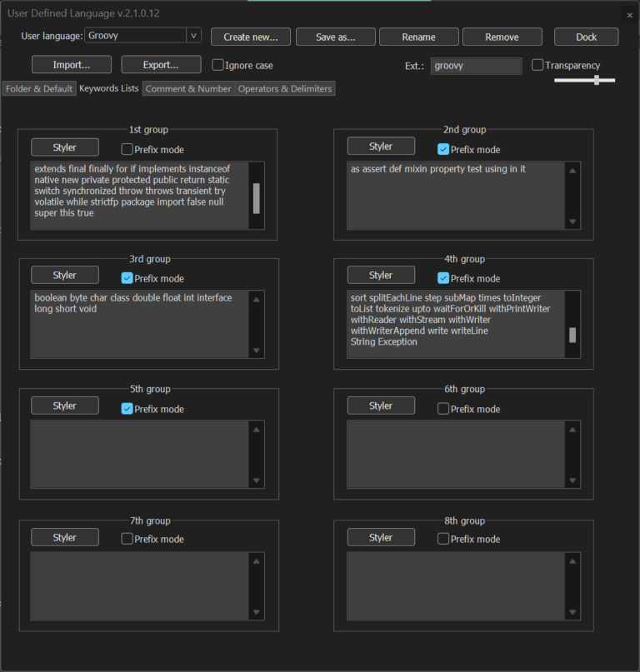The height and width of the screenshot is (672, 640).
Task: Open Styler for the 1st group
Action: 65,147
